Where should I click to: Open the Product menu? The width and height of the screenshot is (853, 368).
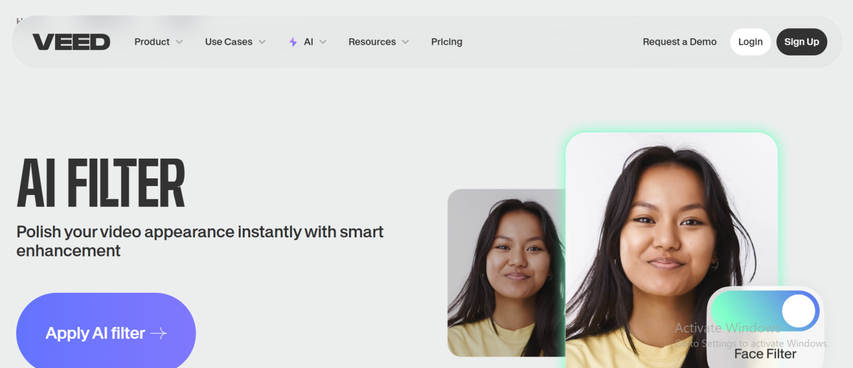(x=158, y=42)
